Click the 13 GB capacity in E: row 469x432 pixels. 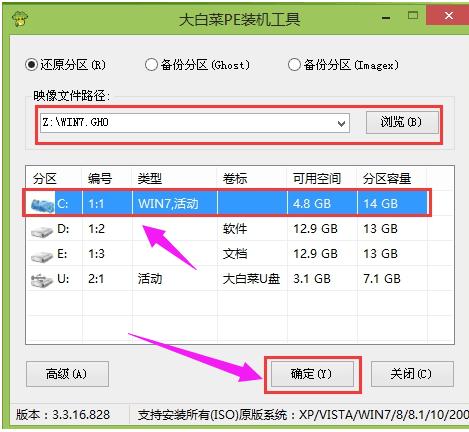pyautogui.click(x=381, y=254)
